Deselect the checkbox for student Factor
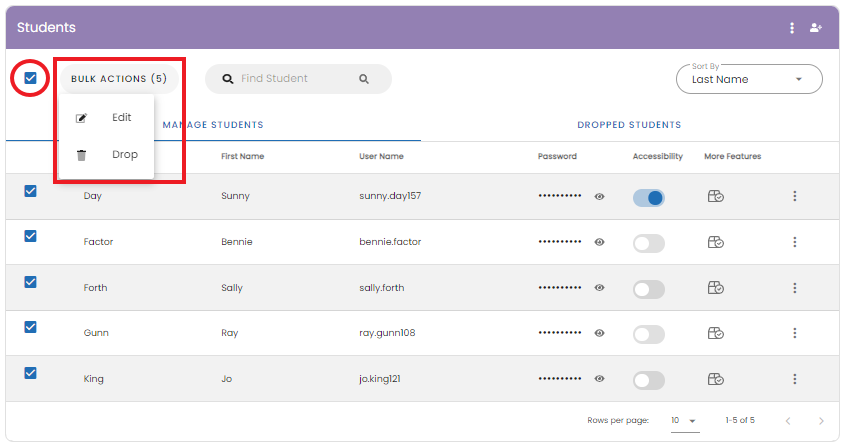The width and height of the screenshot is (844, 442). coord(30,236)
